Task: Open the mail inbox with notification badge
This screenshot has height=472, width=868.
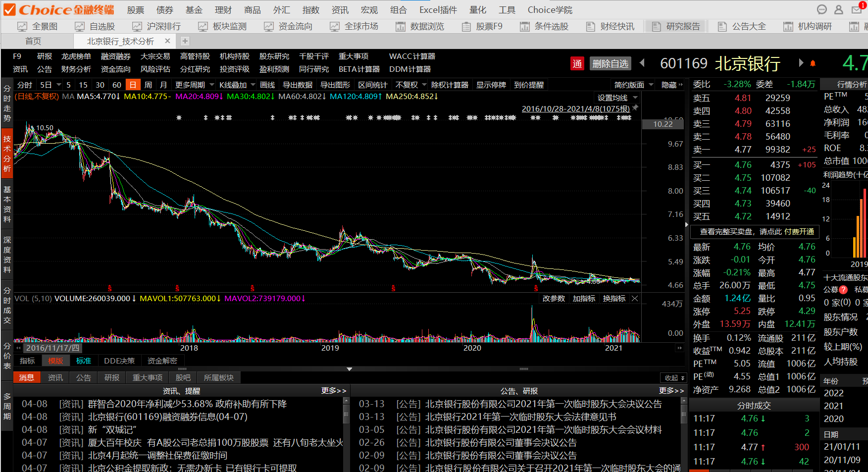Action: coord(857,9)
